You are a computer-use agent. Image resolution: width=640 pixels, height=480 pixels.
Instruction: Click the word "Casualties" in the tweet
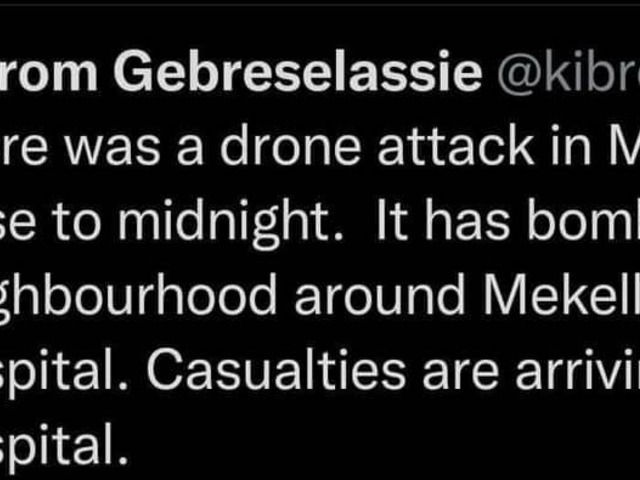coord(276,370)
